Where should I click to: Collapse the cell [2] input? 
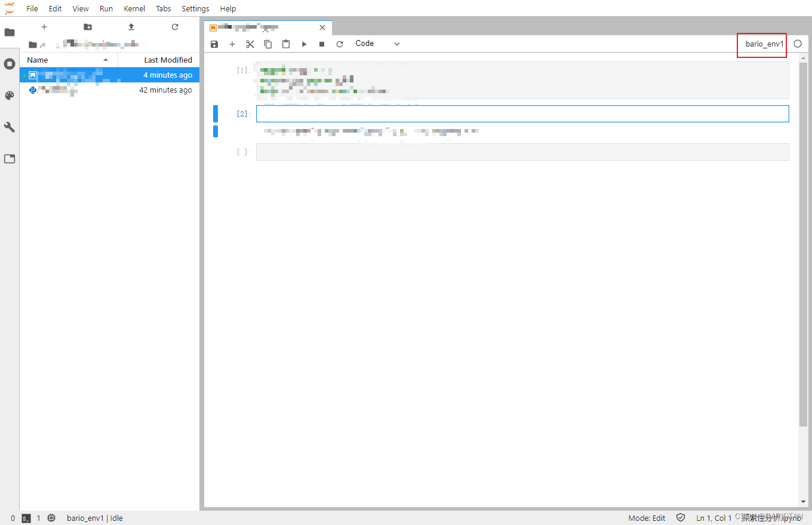216,113
